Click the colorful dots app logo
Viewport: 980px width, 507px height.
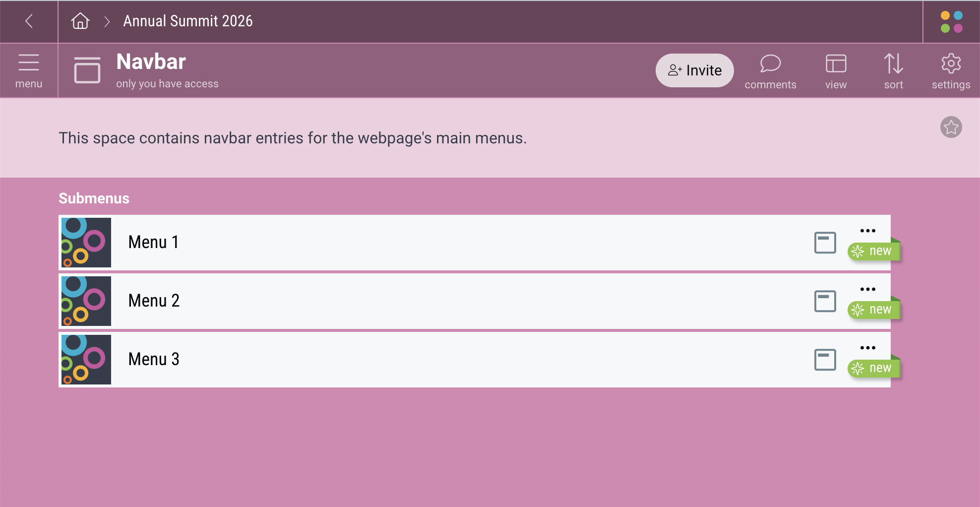tap(951, 22)
